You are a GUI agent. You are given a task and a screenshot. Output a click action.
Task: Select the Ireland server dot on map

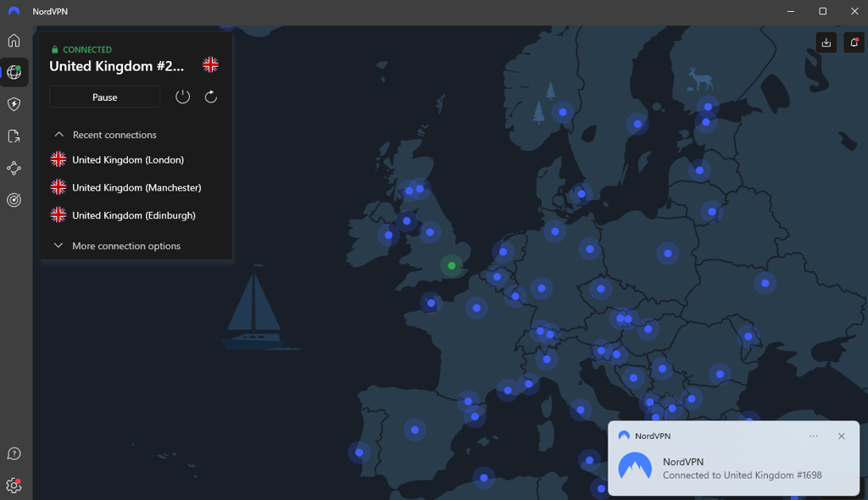point(388,236)
